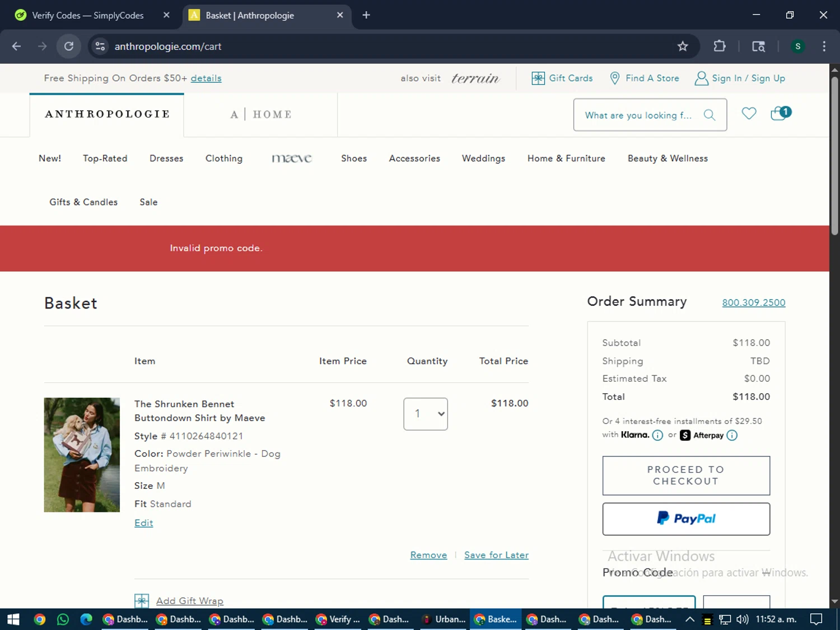The width and height of the screenshot is (840, 630).
Task: Open the Accessories menu
Action: click(x=414, y=158)
